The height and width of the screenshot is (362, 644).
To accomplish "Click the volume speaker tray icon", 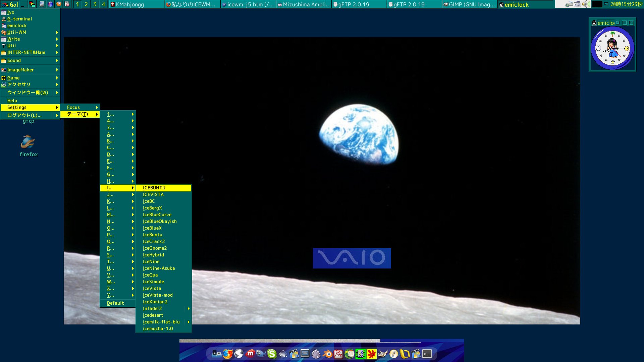I will [x=586, y=4].
